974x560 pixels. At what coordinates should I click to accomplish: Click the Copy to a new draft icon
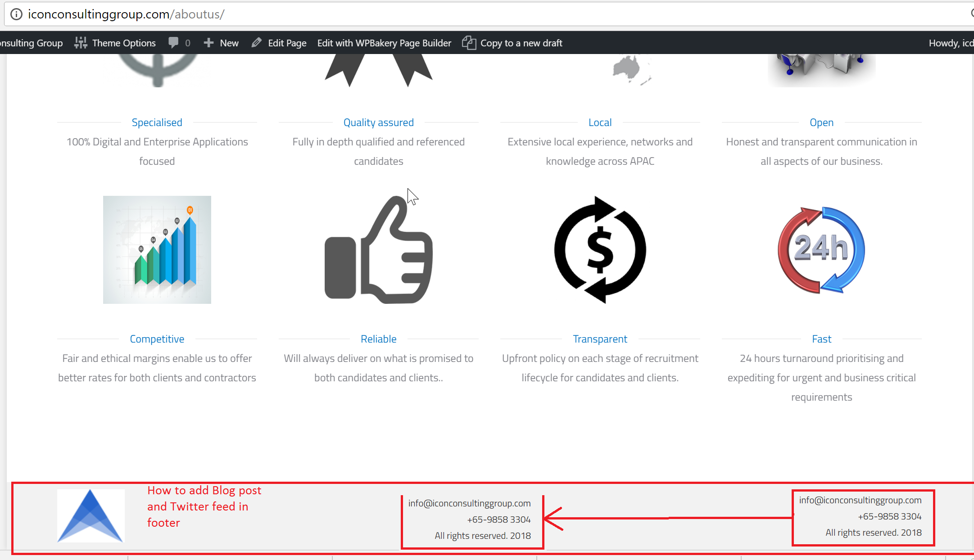click(x=469, y=43)
